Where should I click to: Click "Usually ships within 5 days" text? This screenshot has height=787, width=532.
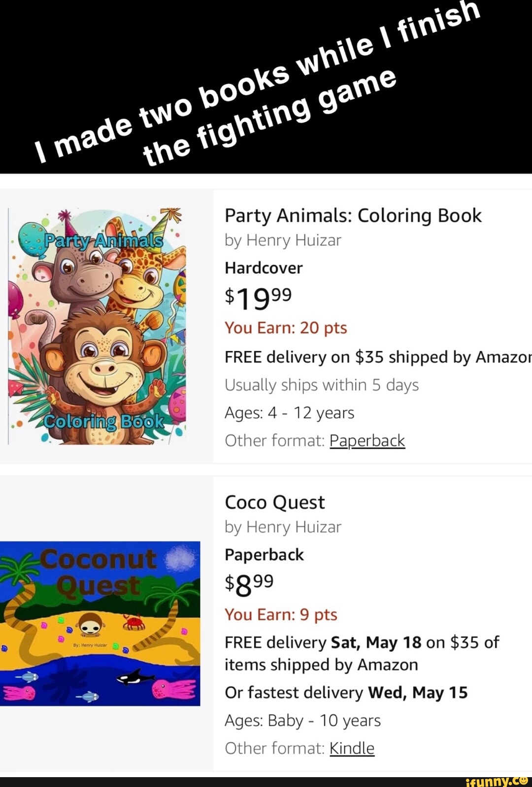(321, 385)
